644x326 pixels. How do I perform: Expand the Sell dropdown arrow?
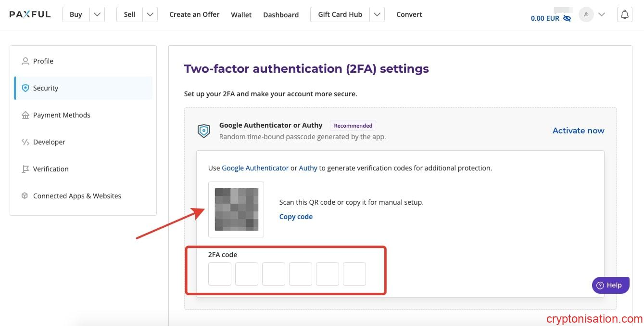[151, 14]
